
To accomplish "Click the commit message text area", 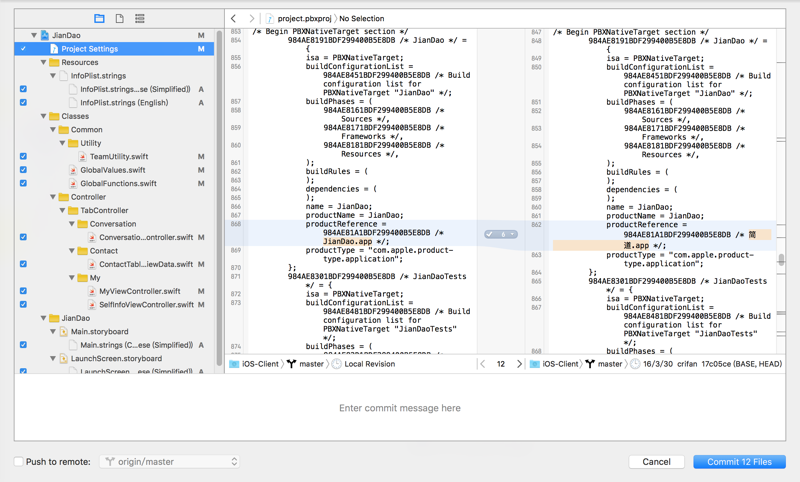I will pyautogui.click(x=400, y=408).
